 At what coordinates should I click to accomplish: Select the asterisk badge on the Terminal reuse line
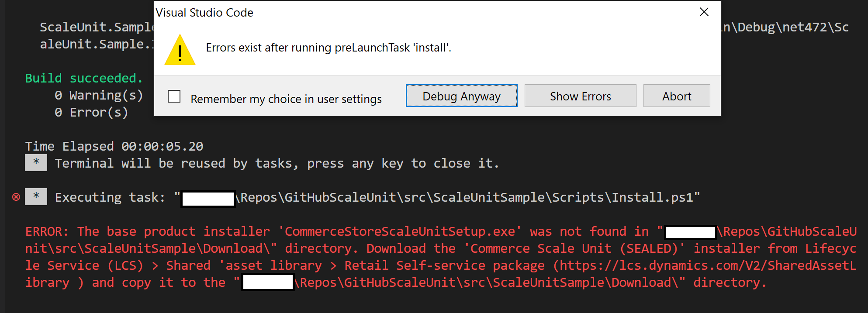(x=36, y=162)
